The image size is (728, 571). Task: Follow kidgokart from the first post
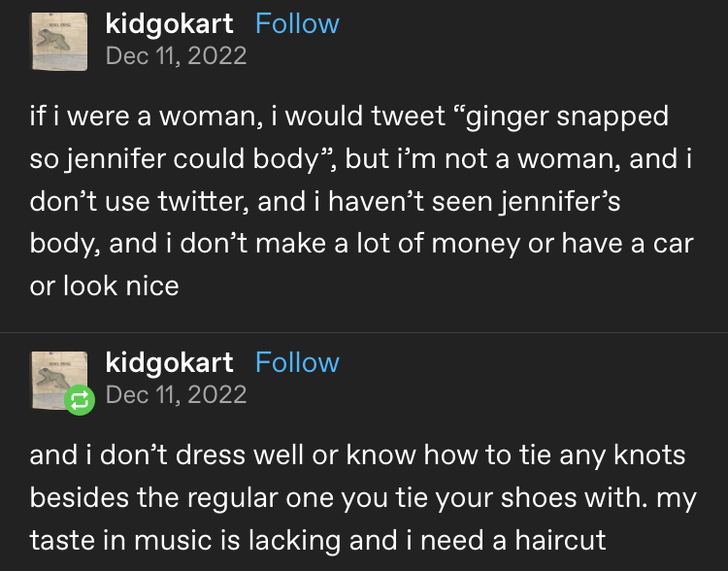click(297, 23)
